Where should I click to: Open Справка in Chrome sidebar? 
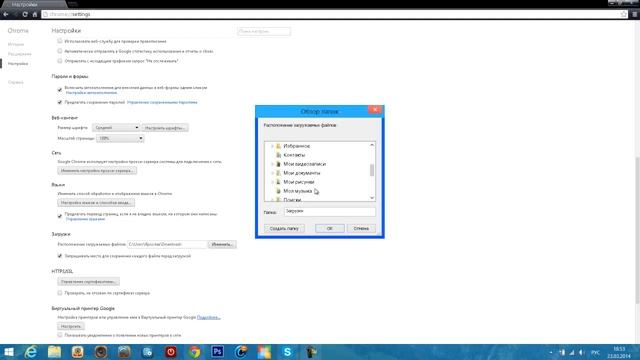(16, 82)
